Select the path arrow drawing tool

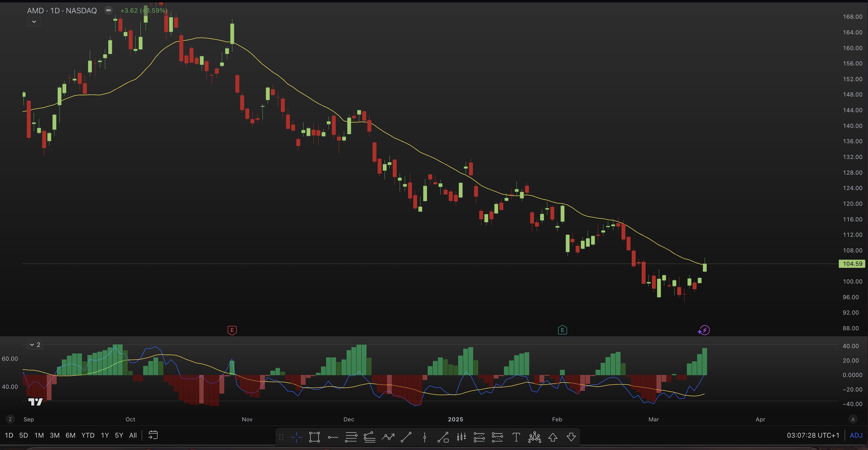point(388,437)
